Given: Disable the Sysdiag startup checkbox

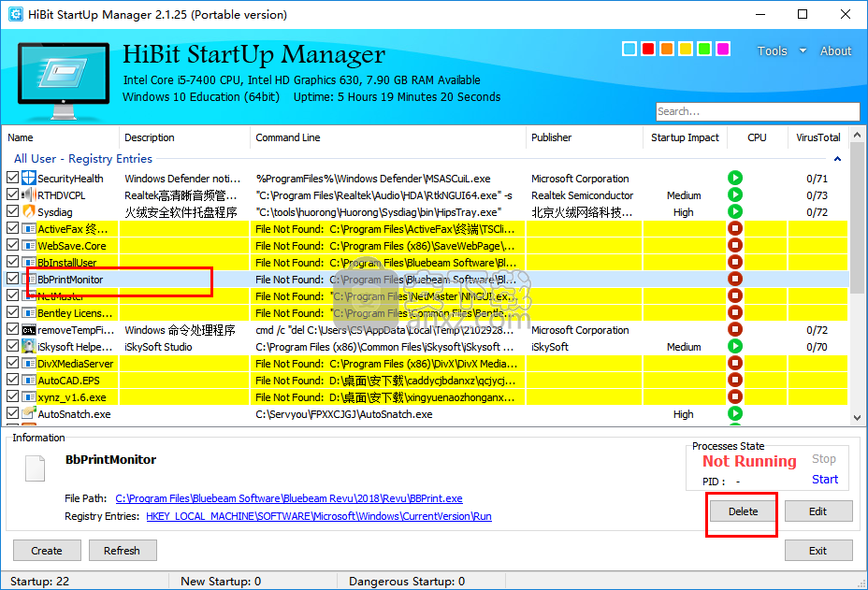Looking at the screenshot, I should 13,211.
